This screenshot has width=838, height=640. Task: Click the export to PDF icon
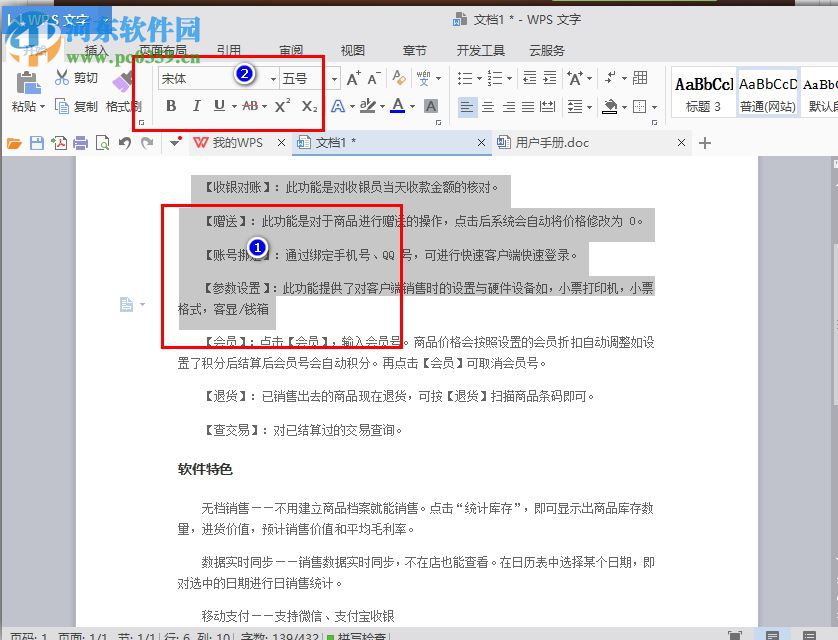tap(60, 143)
